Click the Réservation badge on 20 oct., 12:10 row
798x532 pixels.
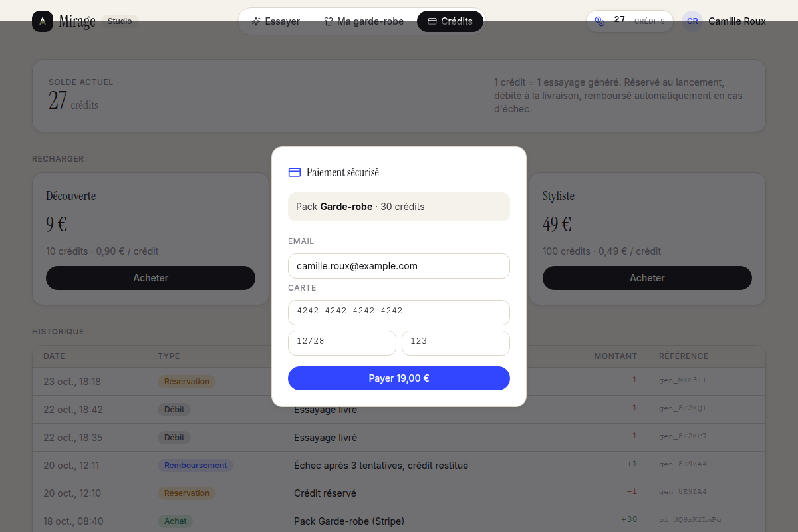coord(187,493)
